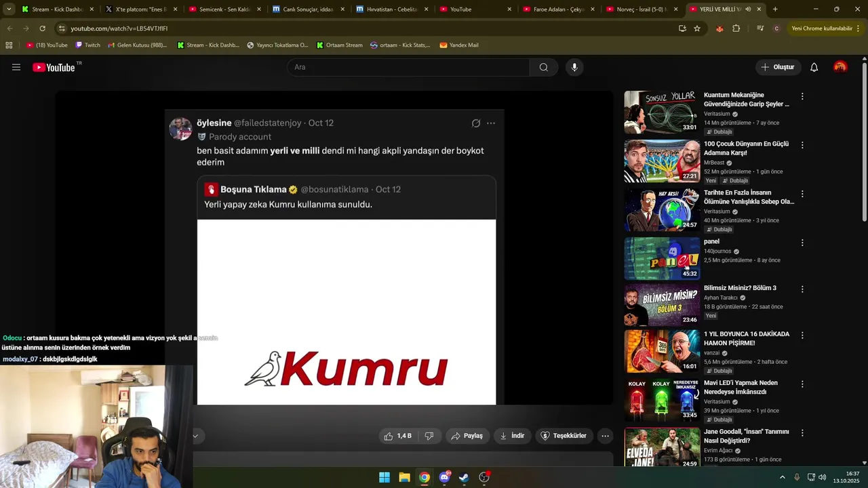Open the Windows Start menu
The width and height of the screenshot is (868, 488).
384,477
